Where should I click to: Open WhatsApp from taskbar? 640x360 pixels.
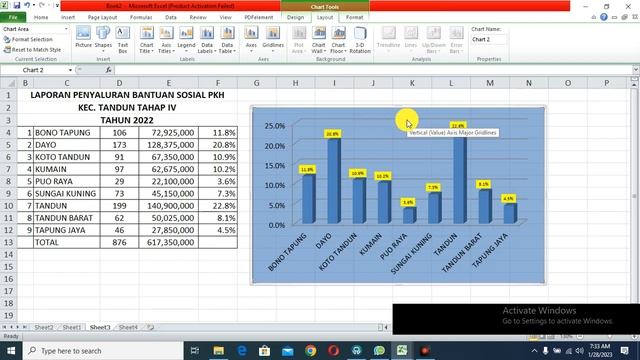379,351
